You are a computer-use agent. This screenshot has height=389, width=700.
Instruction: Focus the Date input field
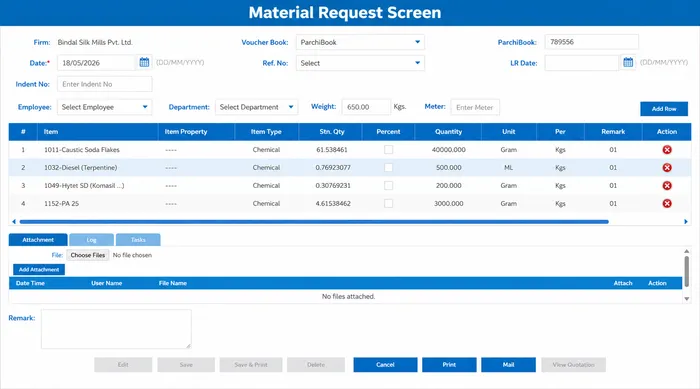[x=96, y=63]
